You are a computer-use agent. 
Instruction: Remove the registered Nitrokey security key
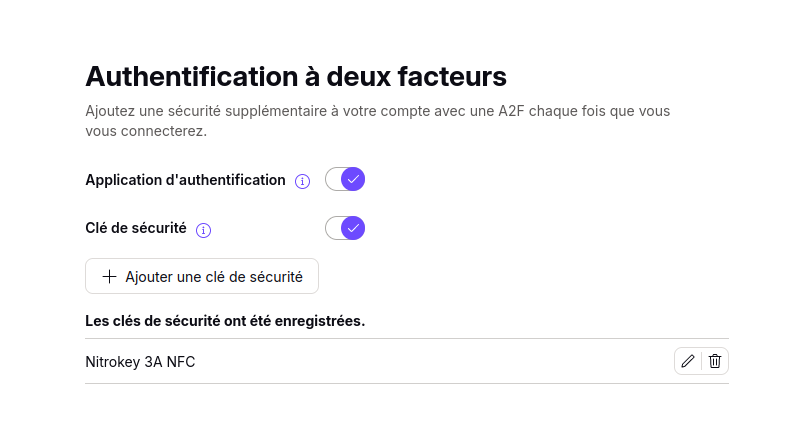(x=715, y=361)
